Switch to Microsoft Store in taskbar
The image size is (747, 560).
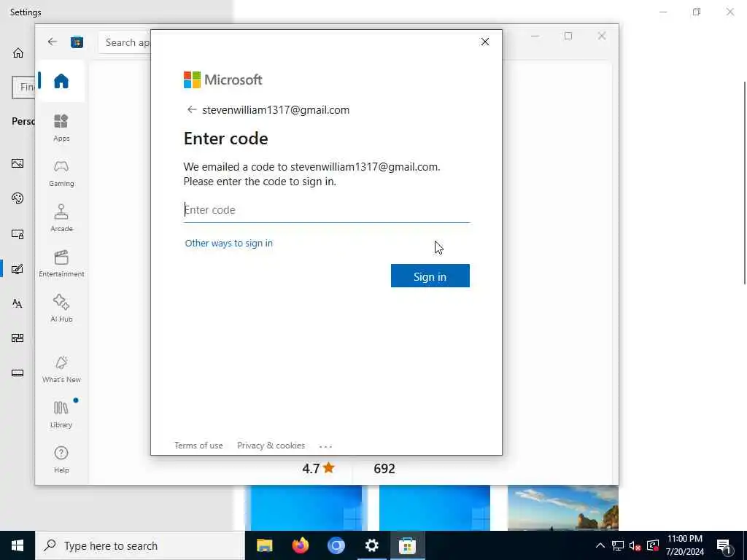pyautogui.click(x=407, y=545)
